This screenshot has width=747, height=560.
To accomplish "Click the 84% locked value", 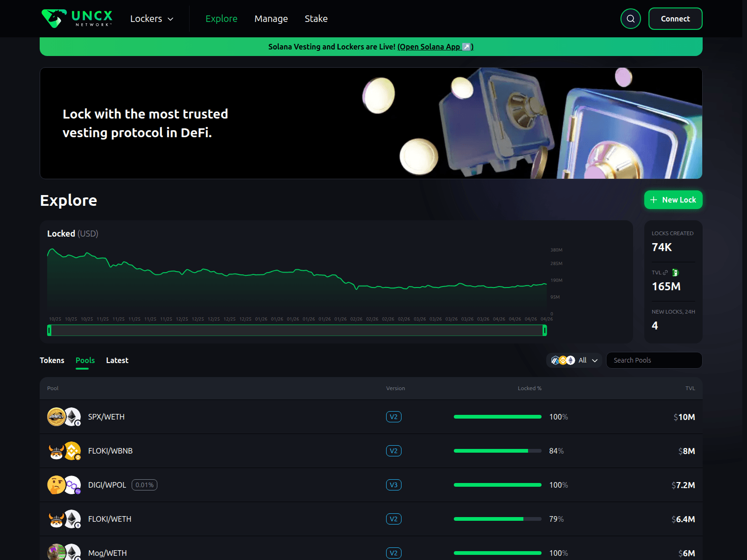I will coord(557,451).
